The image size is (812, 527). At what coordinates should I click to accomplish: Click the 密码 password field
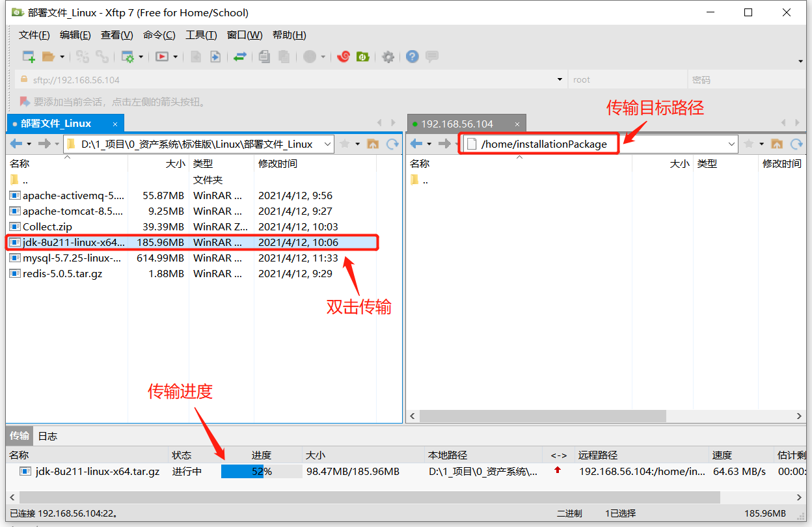[746, 79]
